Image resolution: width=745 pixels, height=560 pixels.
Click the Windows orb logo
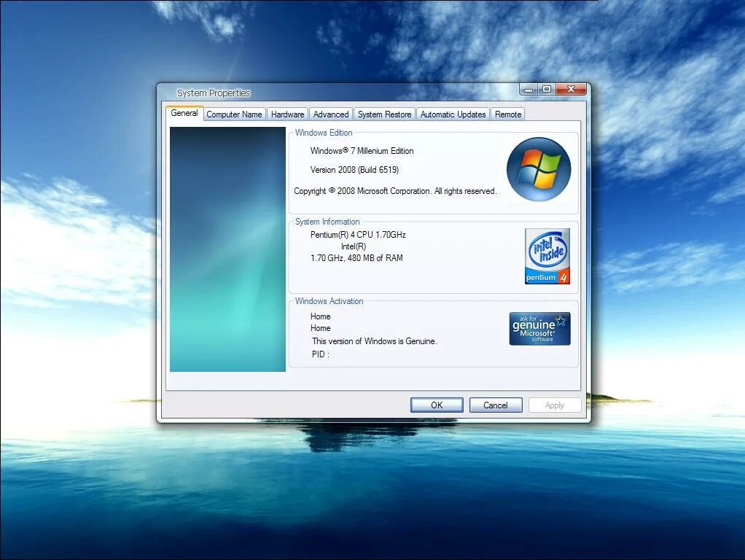point(539,169)
